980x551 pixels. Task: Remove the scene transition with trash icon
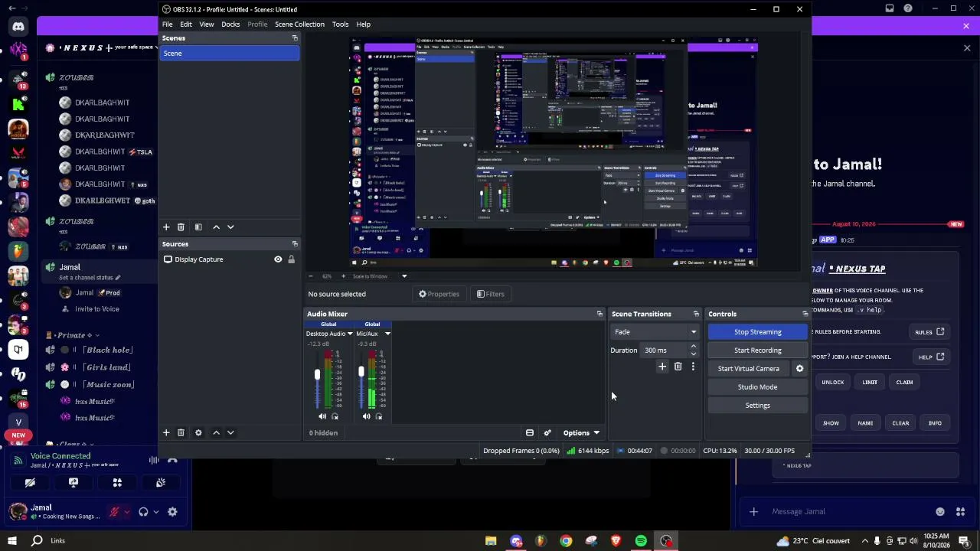click(678, 367)
